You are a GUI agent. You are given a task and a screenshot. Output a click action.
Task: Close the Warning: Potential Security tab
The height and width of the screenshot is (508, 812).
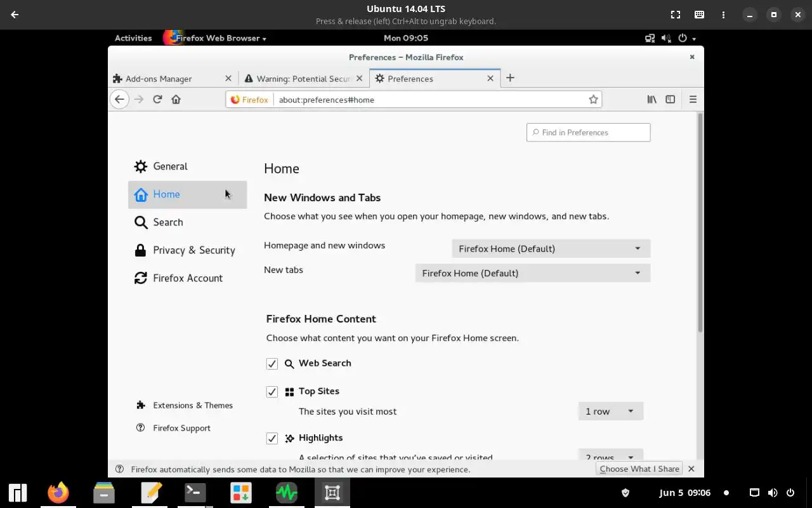coord(359,79)
